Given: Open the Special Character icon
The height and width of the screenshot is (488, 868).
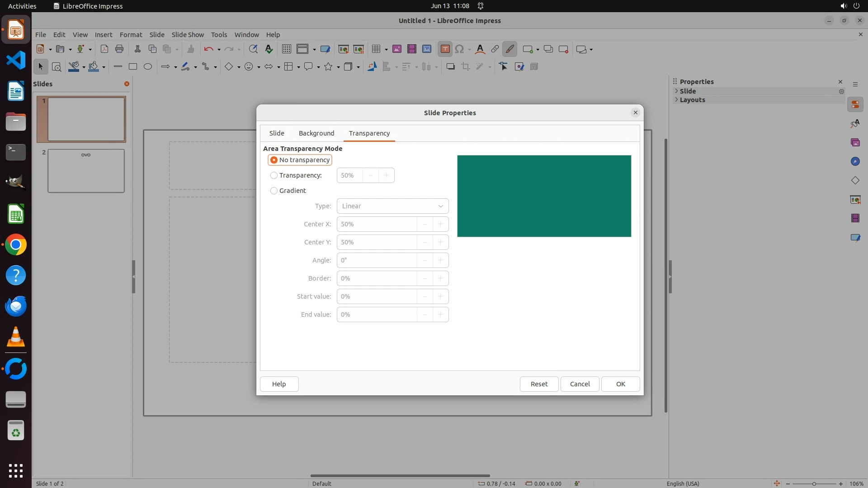Looking at the screenshot, I should 460,49.
